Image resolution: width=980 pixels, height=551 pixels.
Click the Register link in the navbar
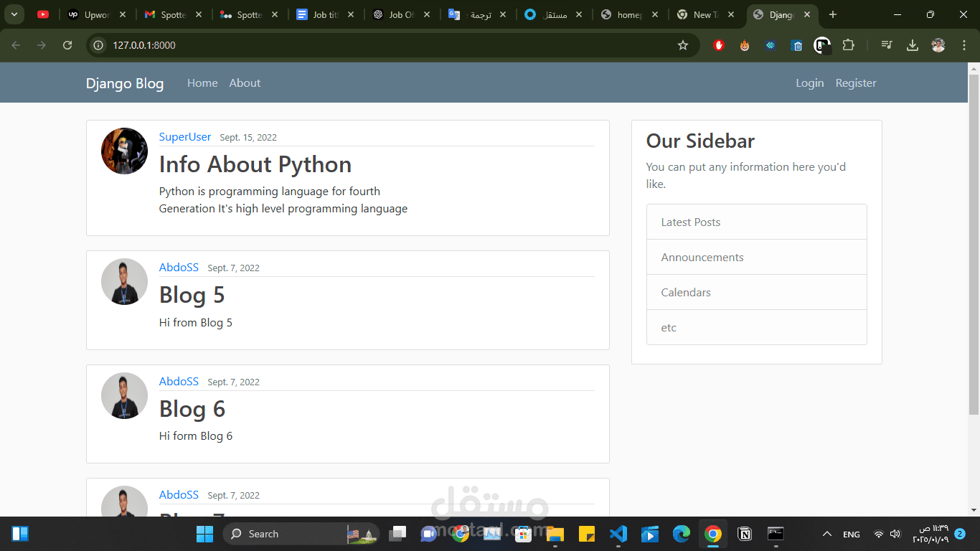click(855, 83)
